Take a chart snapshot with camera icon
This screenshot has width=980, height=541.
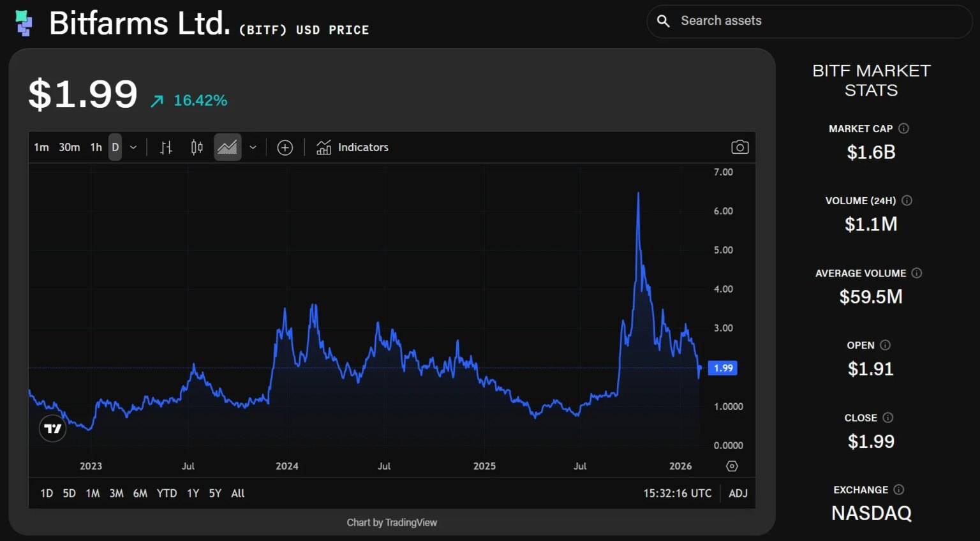coord(739,147)
